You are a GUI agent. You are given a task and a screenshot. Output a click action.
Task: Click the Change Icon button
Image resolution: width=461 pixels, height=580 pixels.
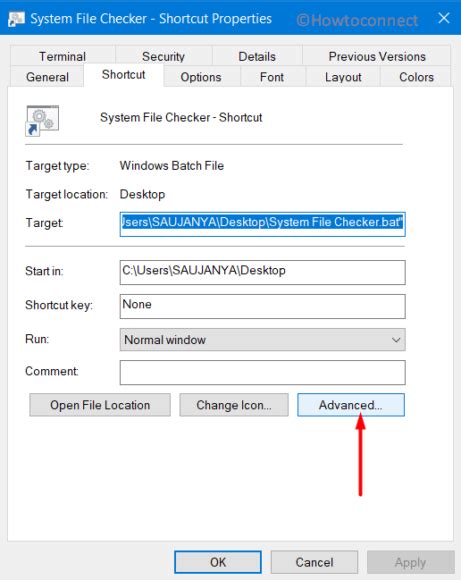pos(234,405)
